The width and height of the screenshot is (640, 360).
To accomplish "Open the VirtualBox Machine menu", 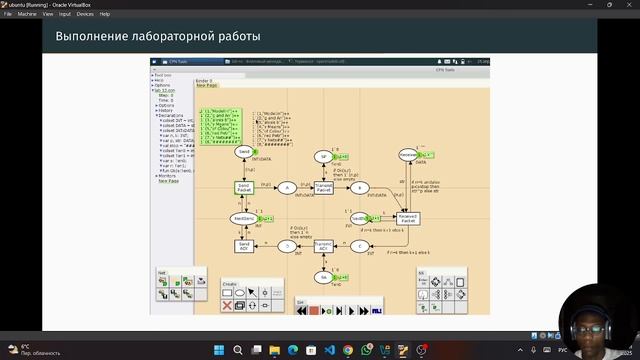I will point(27,14).
